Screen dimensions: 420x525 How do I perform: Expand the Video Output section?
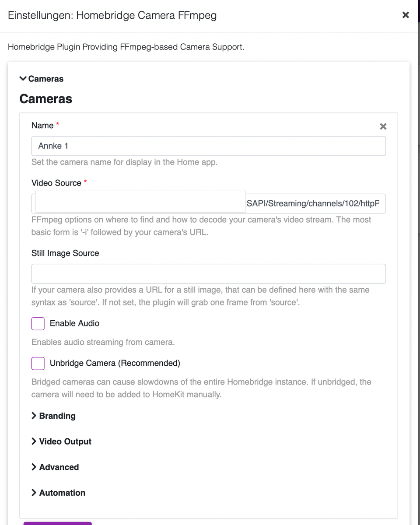65,441
